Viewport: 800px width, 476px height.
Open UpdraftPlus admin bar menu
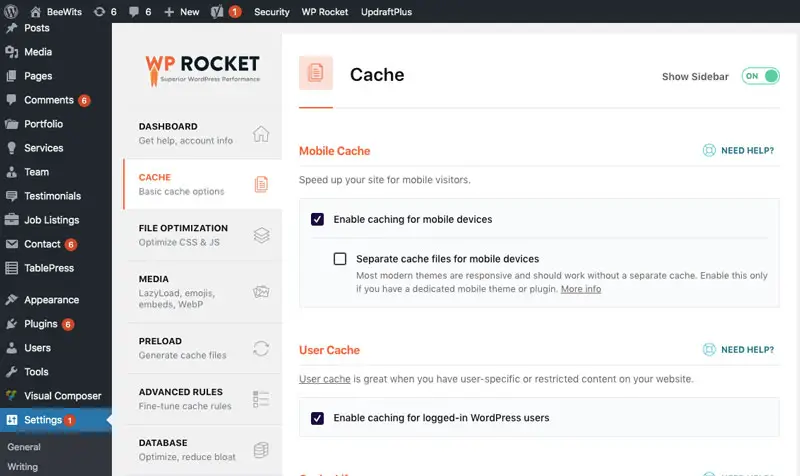click(386, 12)
